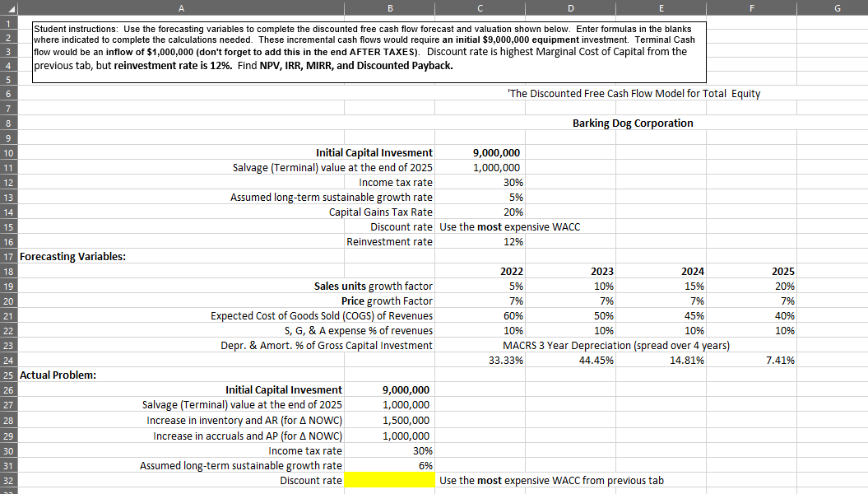Select 'The Discounted Free Cash Flow Model' title
The image size is (868, 494).
(634, 94)
